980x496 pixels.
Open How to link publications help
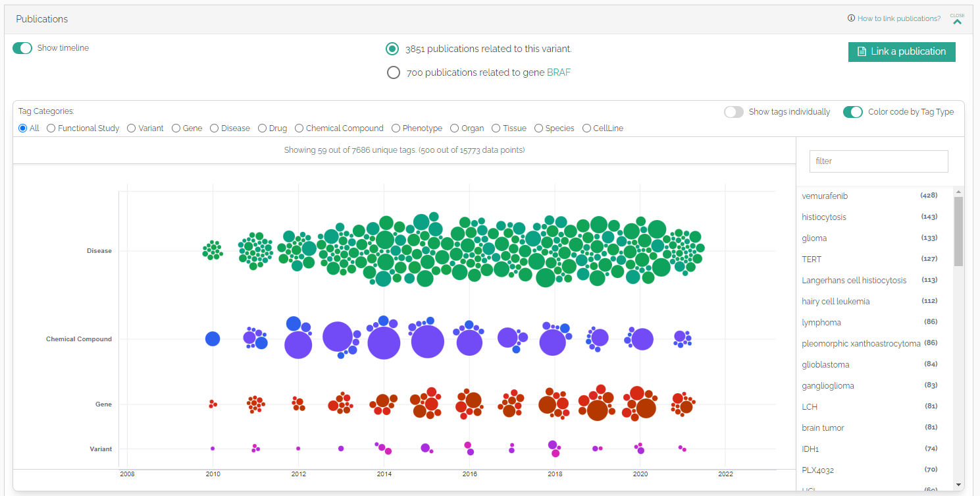[899, 18]
